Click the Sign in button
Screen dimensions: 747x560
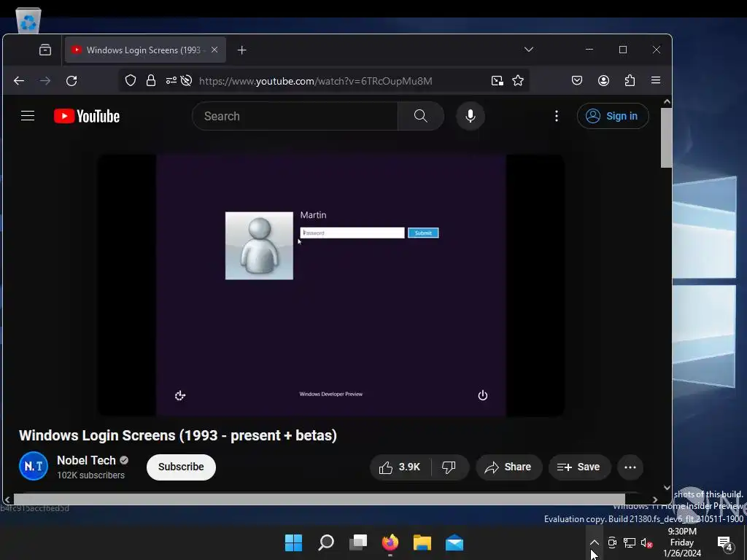coord(613,116)
